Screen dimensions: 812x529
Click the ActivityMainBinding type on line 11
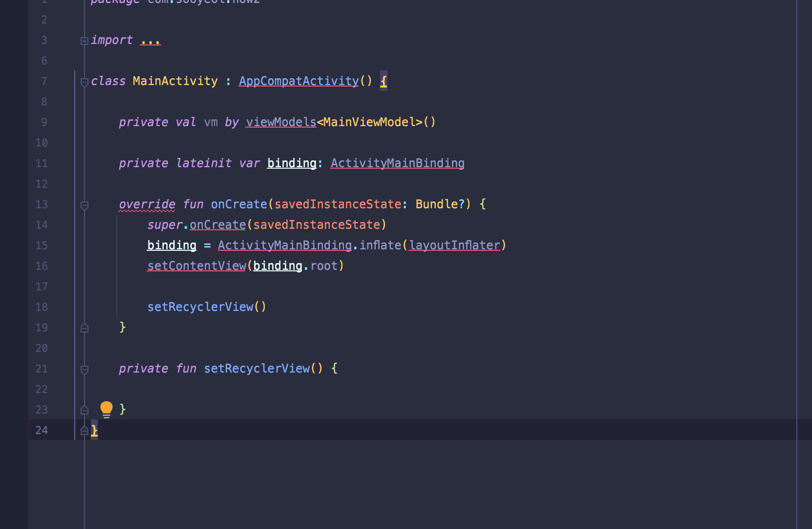pyautogui.click(x=398, y=163)
